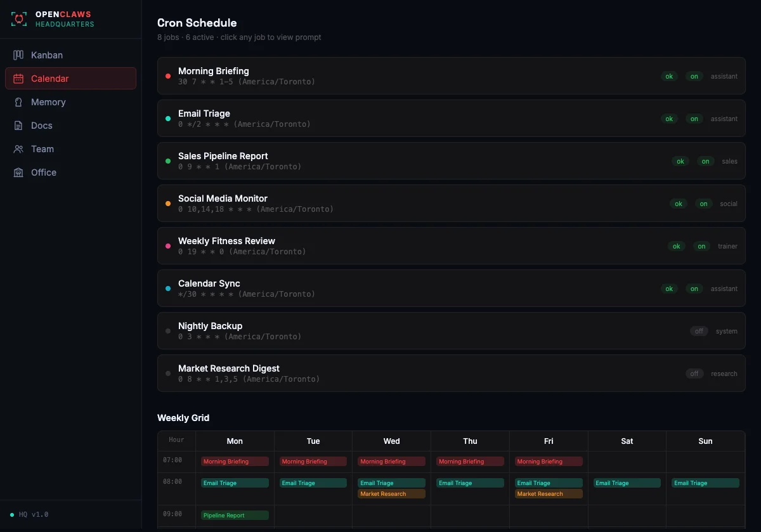Enable the Market Research Digest off switch

[694, 373]
